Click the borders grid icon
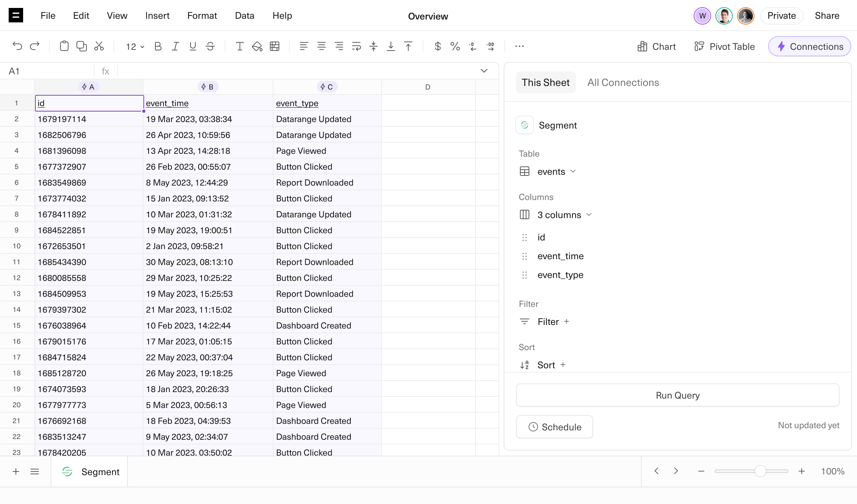 [275, 46]
